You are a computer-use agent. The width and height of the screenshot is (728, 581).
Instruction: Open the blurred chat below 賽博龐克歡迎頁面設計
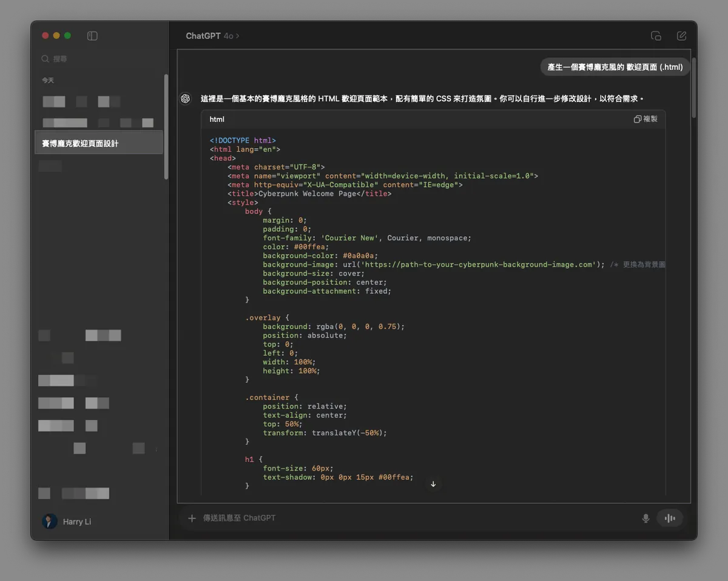point(50,166)
